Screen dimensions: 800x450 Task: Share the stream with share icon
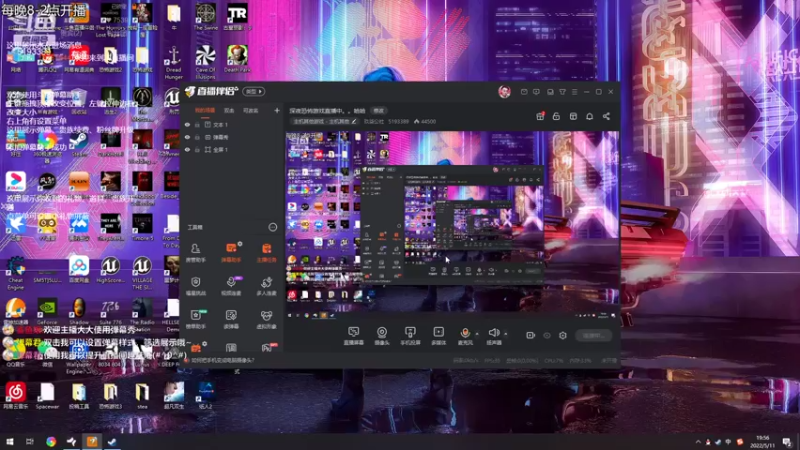(606, 116)
